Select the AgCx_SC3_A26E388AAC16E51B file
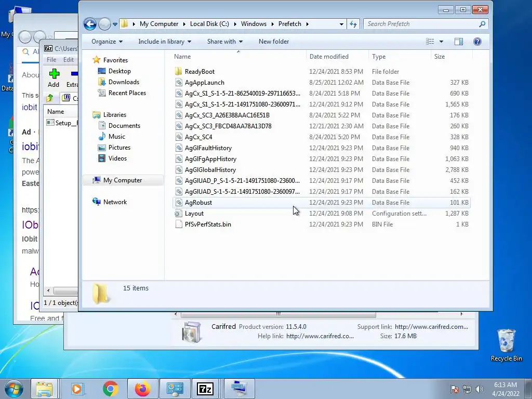Image resolution: width=532 pixels, height=399 pixels. pyautogui.click(x=227, y=115)
